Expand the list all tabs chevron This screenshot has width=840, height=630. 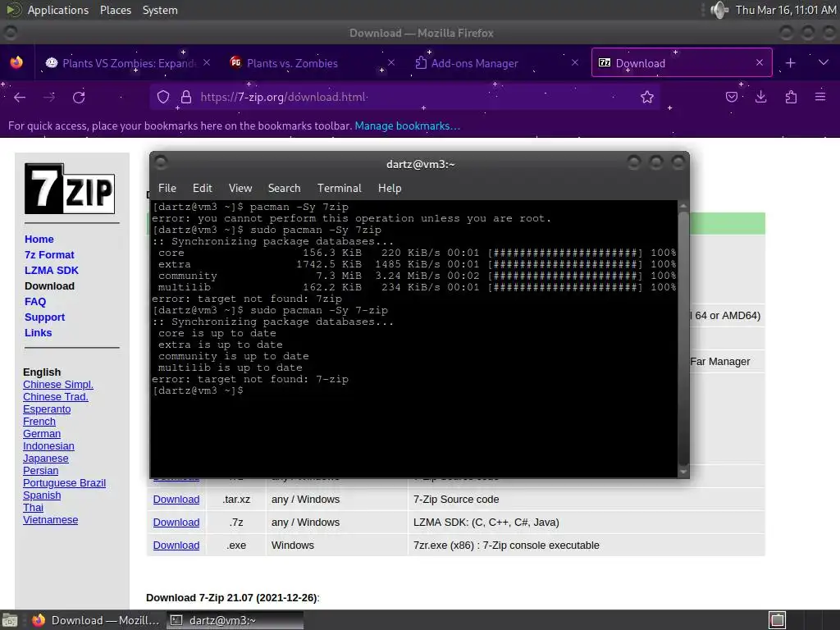point(824,62)
